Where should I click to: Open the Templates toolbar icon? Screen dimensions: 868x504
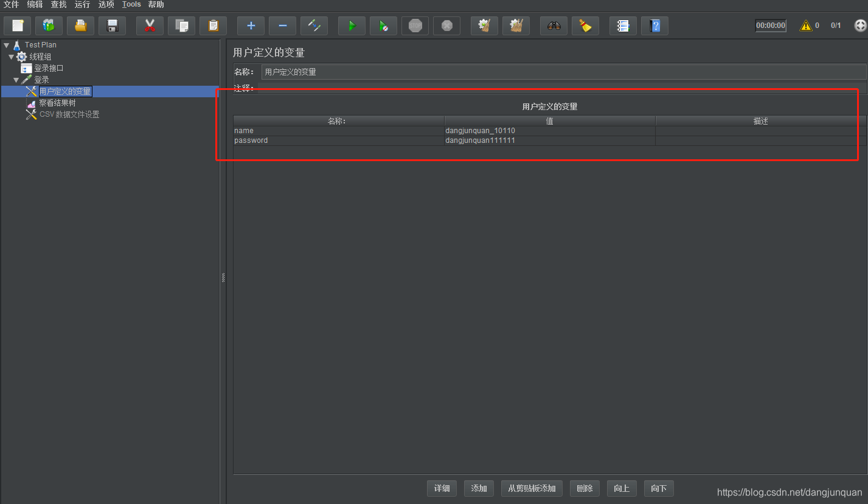tap(49, 26)
